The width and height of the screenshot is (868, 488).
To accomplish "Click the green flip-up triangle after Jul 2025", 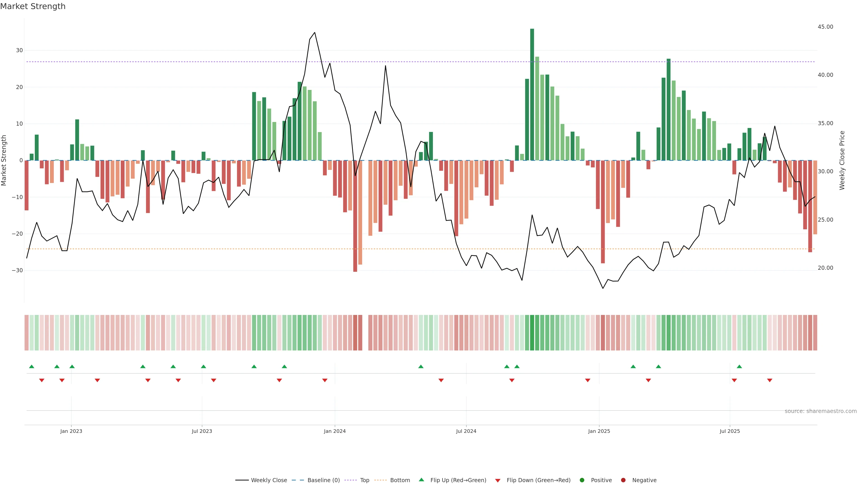I will click(739, 366).
